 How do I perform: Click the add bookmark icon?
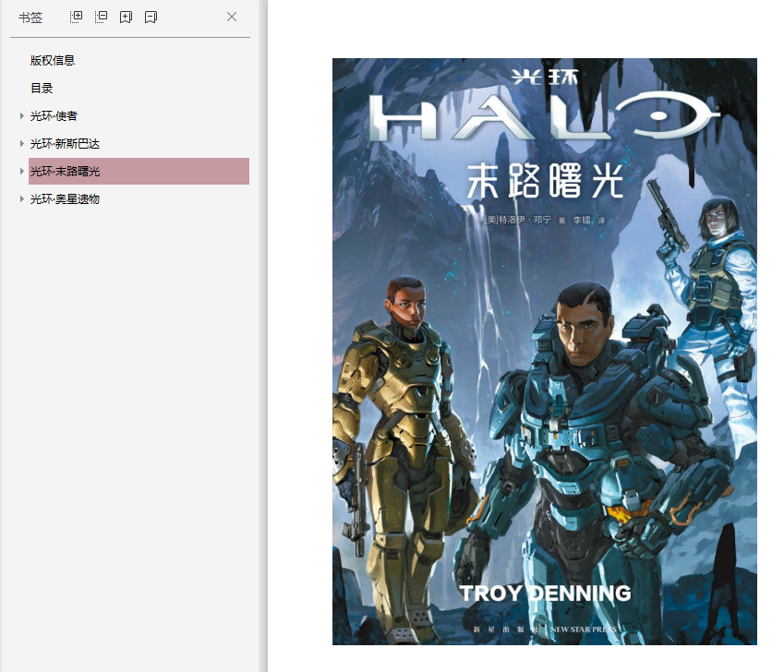coord(126,18)
